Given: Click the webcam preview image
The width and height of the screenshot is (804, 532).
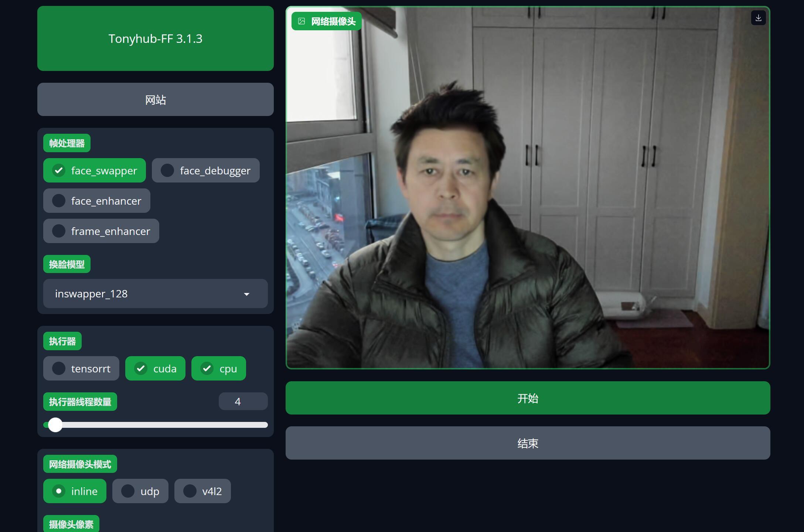Looking at the screenshot, I should tap(528, 188).
